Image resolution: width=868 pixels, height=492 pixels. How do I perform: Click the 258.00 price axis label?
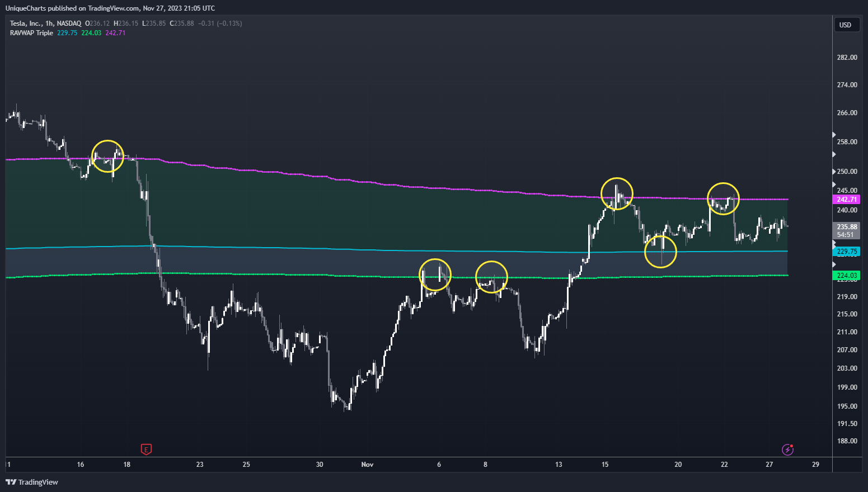[x=847, y=142]
